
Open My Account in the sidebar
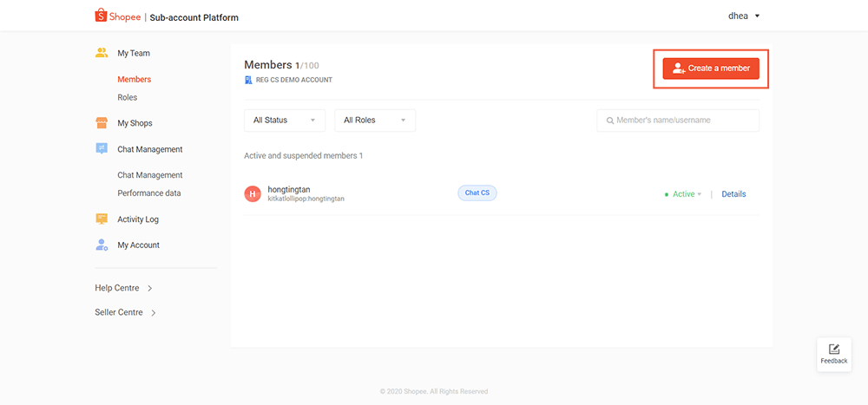click(138, 245)
